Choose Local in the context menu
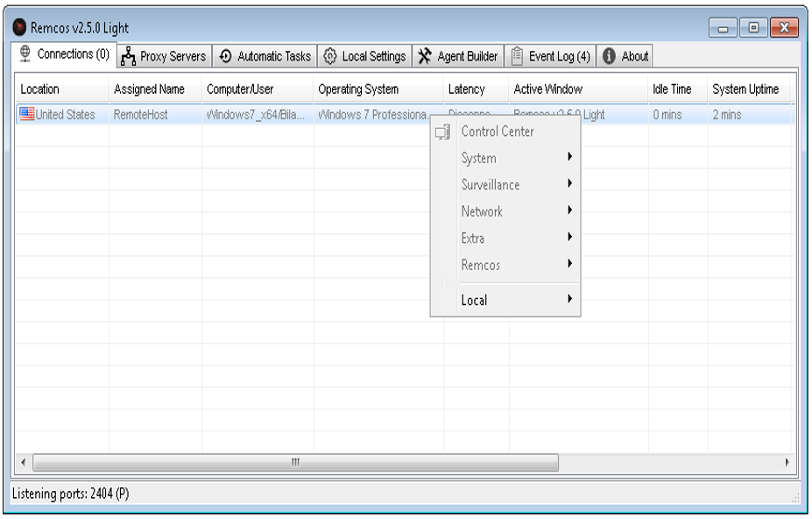 [x=474, y=300]
